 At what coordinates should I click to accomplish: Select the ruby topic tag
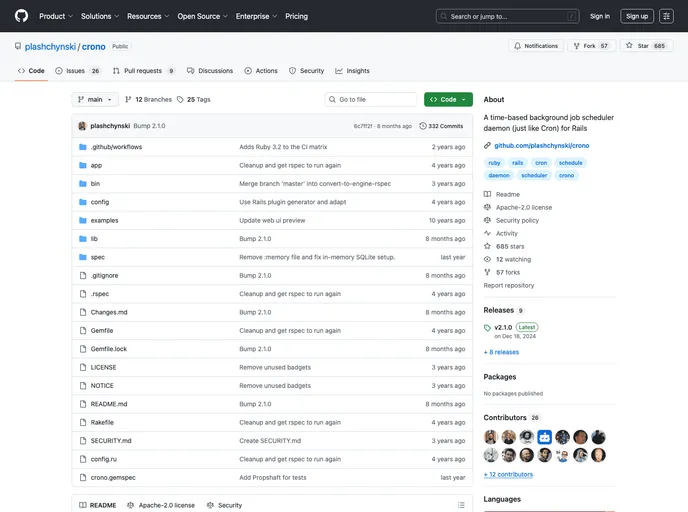click(494, 162)
